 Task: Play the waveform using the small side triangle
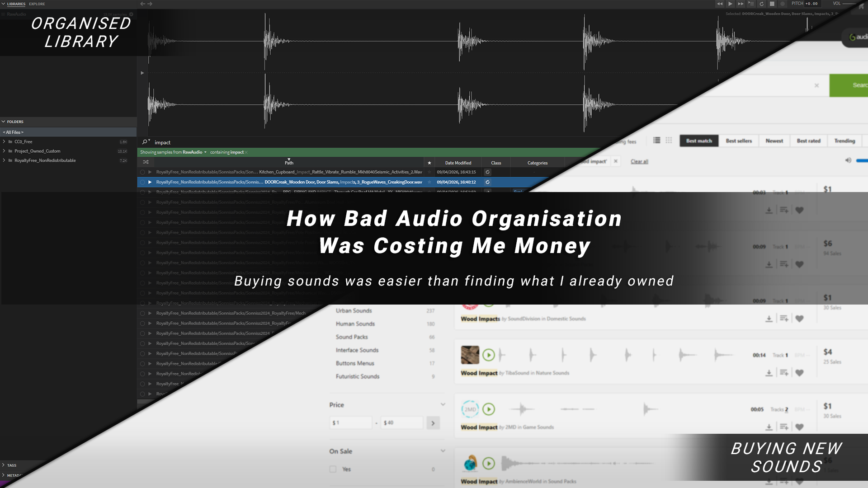coord(142,73)
